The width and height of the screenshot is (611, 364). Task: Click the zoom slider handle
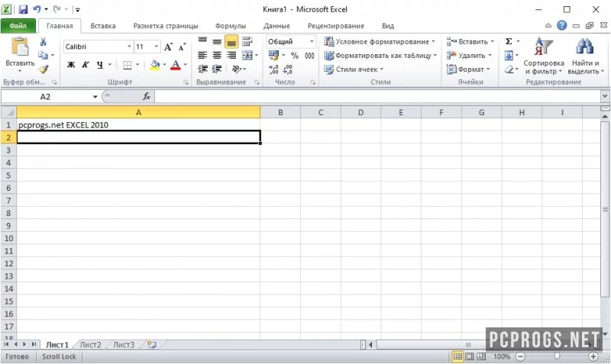(x=557, y=356)
